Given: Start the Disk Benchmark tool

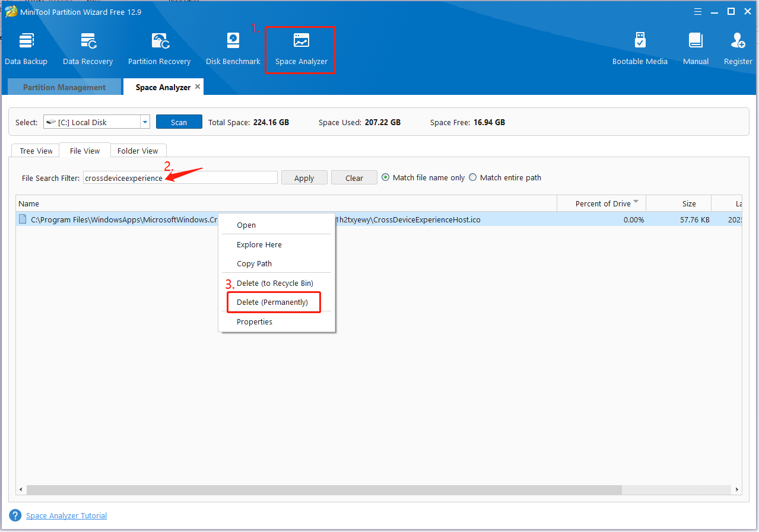Looking at the screenshot, I should coord(233,49).
